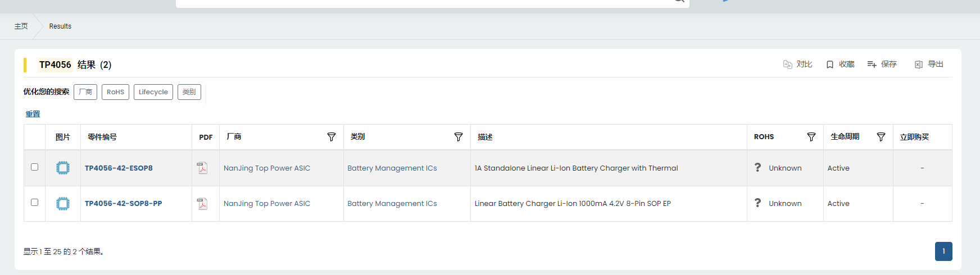Select page 1 pagination button
Screen dimensions: 980x275
[943, 251]
